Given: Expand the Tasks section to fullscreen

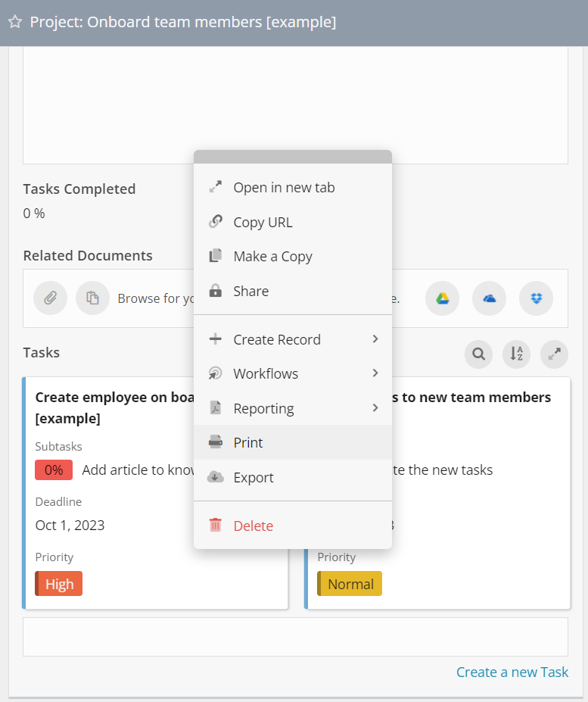Looking at the screenshot, I should coord(554,354).
